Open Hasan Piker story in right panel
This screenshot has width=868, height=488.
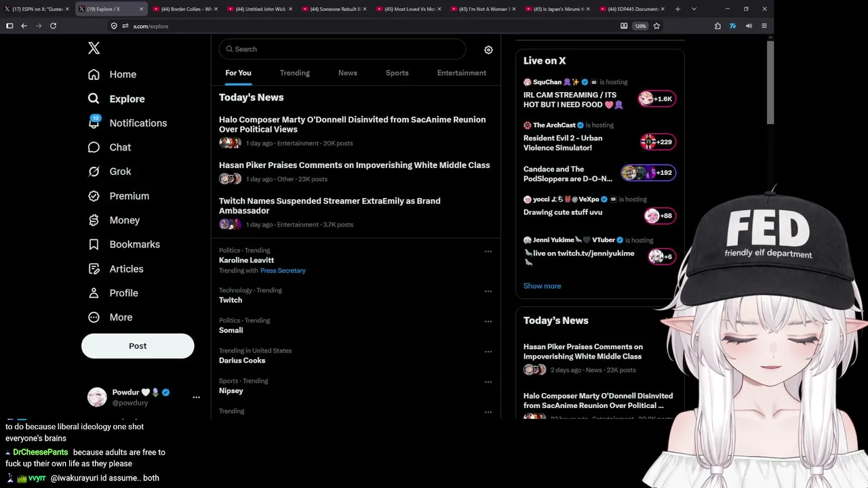click(x=583, y=351)
